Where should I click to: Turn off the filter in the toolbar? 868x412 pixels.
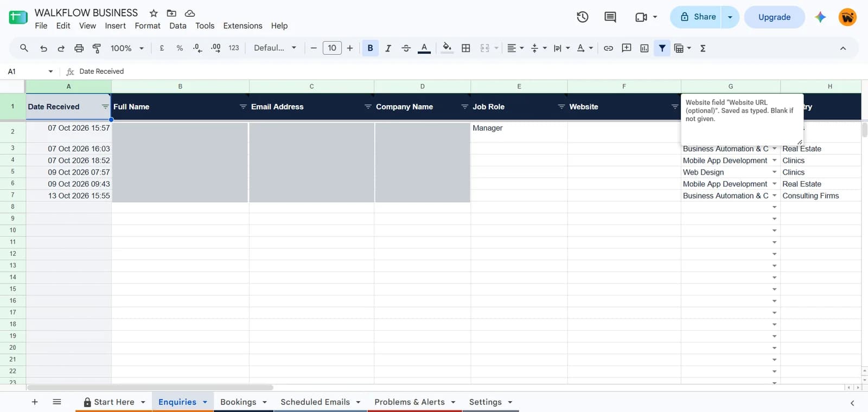click(662, 48)
